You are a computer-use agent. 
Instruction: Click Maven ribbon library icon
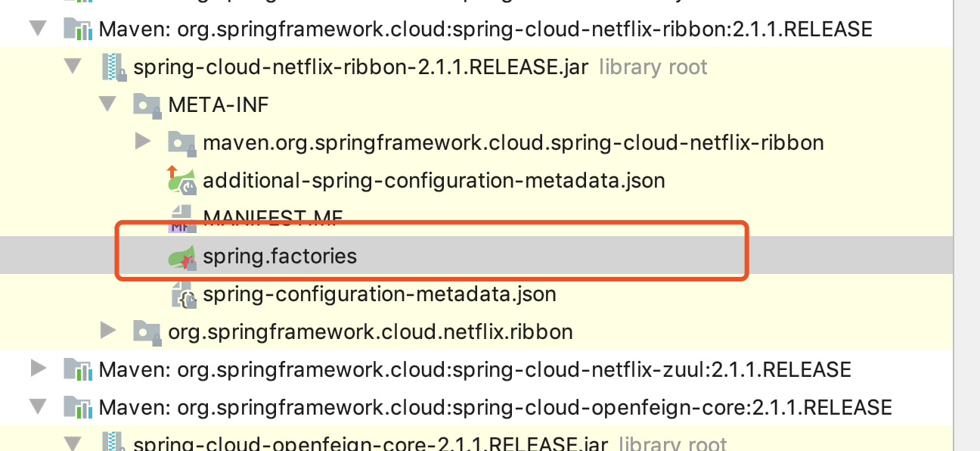click(x=78, y=30)
